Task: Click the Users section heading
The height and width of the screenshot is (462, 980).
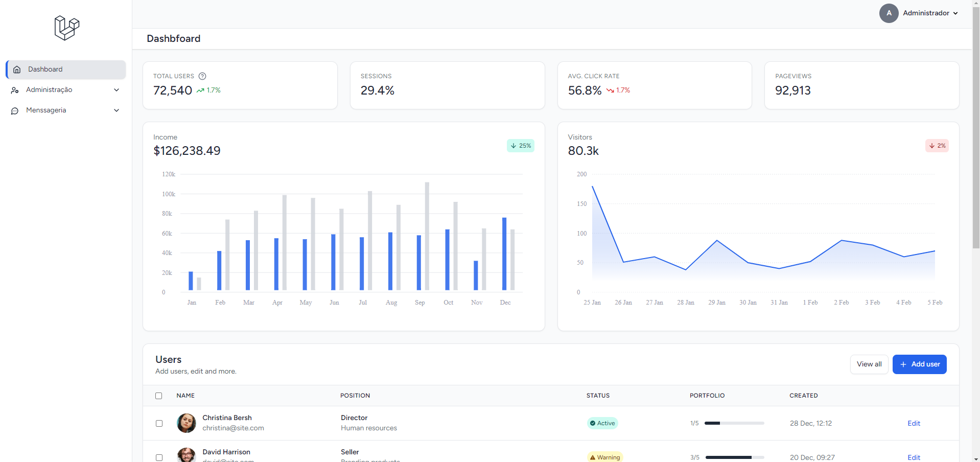Action: pos(169,360)
